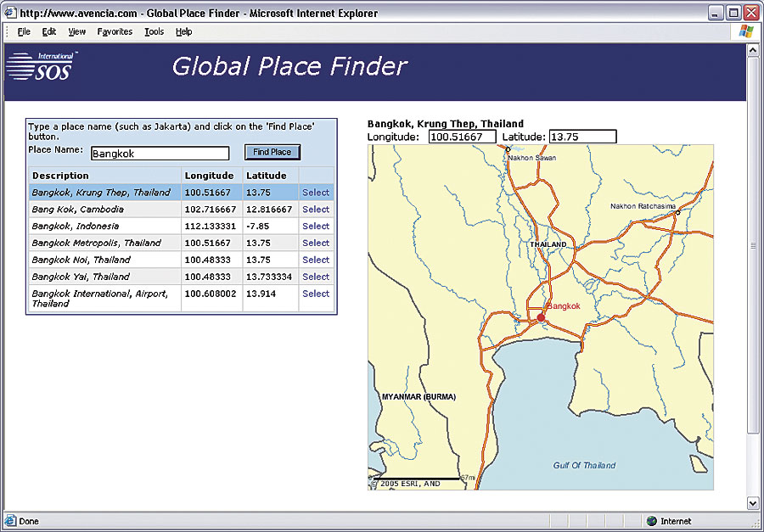Screen dimensions: 764x532
Task: Select the Bangkok, Indonesia result
Action: coord(316,226)
